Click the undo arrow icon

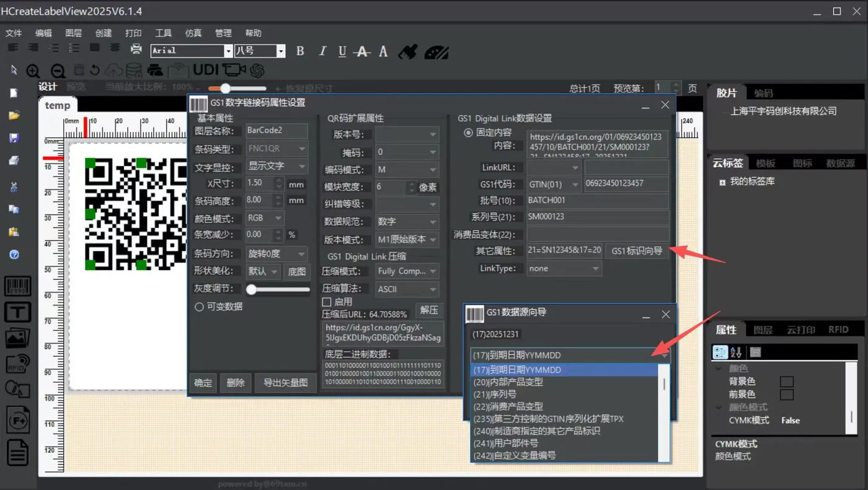[95, 70]
